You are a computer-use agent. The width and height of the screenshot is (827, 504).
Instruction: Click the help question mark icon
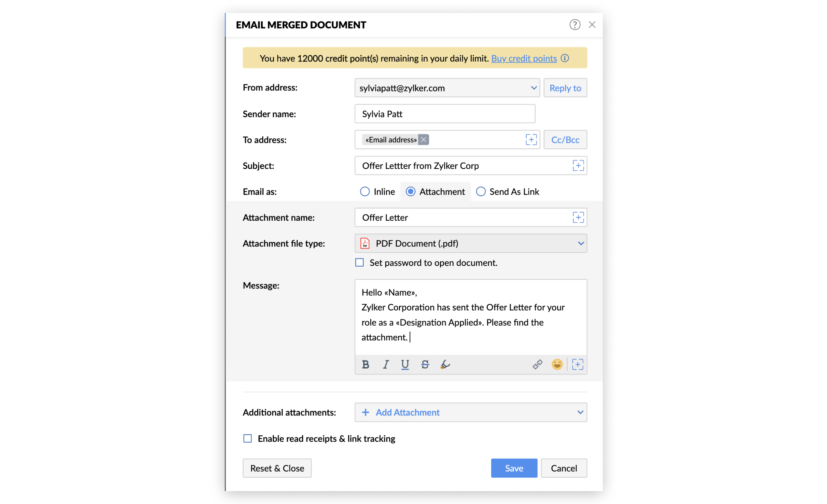coord(575,25)
